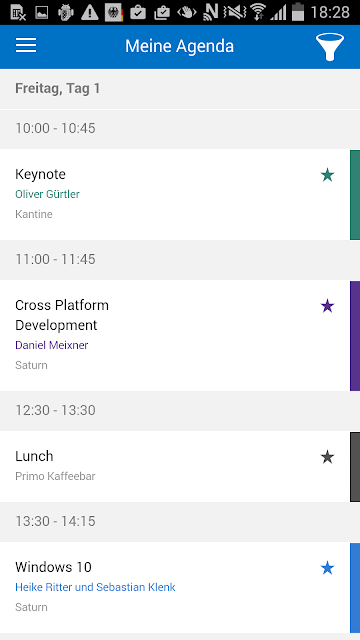Tap speaker name Oliver Gürtler
This screenshot has width=360, height=640.
point(47,194)
